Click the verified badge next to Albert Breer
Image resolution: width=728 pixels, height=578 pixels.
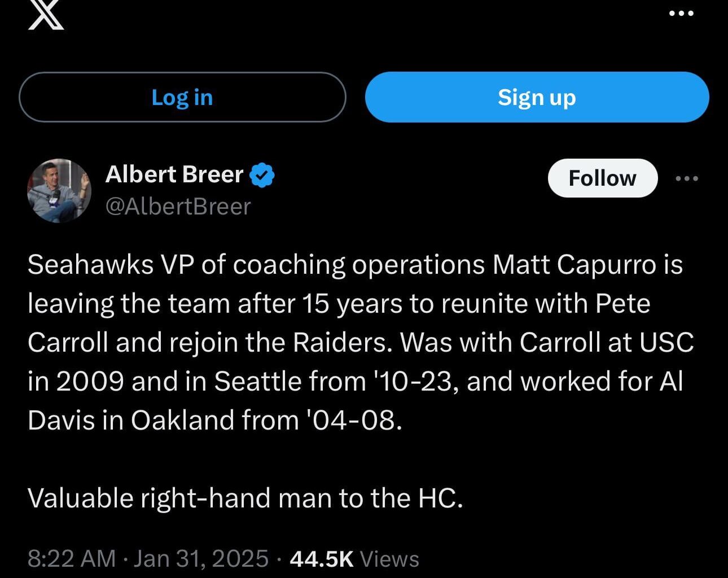click(x=262, y=174)
